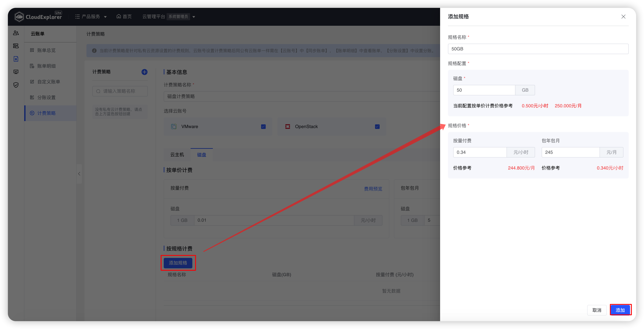Image resolution: width=644 pixels, height=329 pixels.
Task: Click the 取消 button
Action: pos(597,310)
